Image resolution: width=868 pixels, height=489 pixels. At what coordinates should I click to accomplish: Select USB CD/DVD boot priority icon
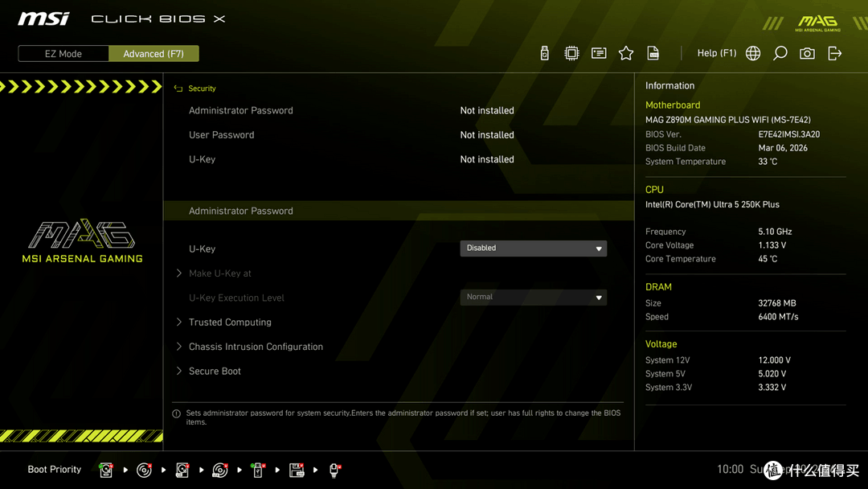click(x=219, y=470)
